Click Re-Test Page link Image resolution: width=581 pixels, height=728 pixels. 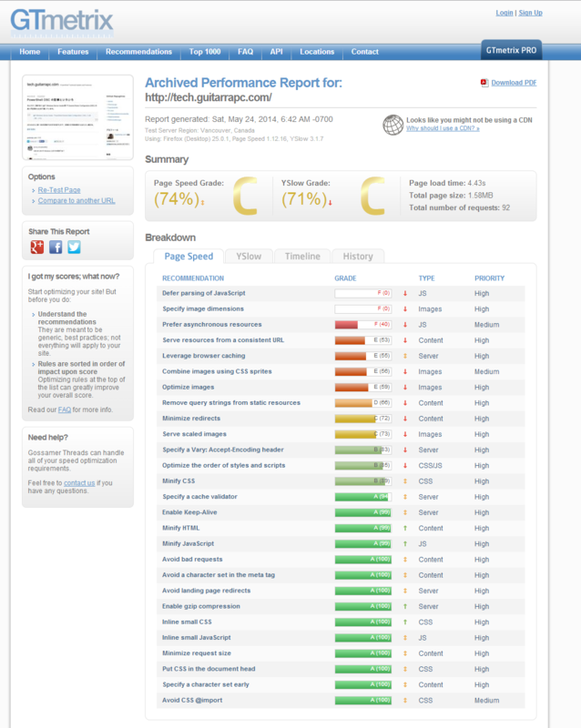[x=59, y=190]
